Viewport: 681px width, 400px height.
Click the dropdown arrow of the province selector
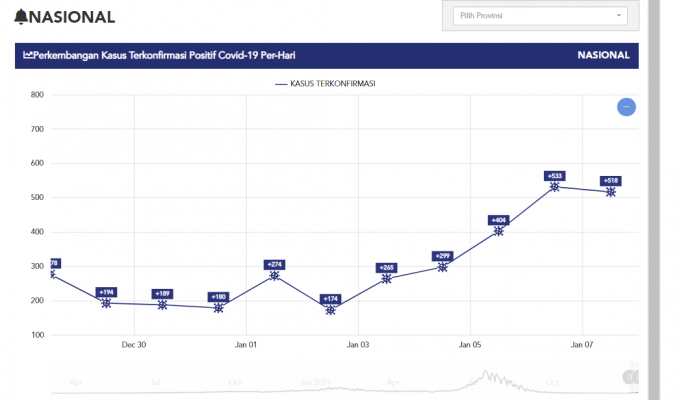coord(619,15)
